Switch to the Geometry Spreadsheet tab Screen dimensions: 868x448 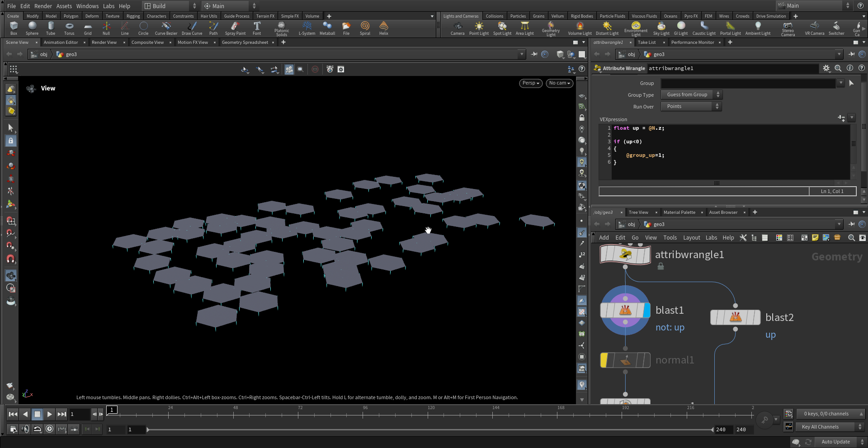(245, 42)
